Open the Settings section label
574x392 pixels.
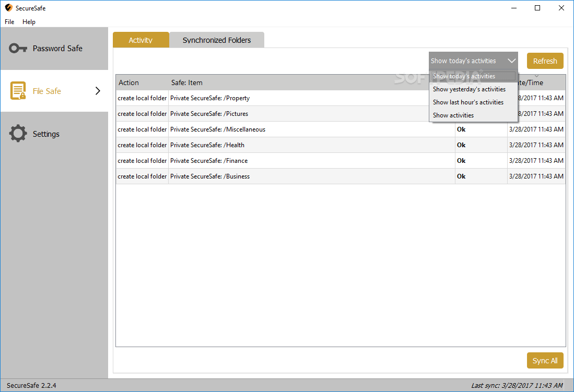(46, 134)
